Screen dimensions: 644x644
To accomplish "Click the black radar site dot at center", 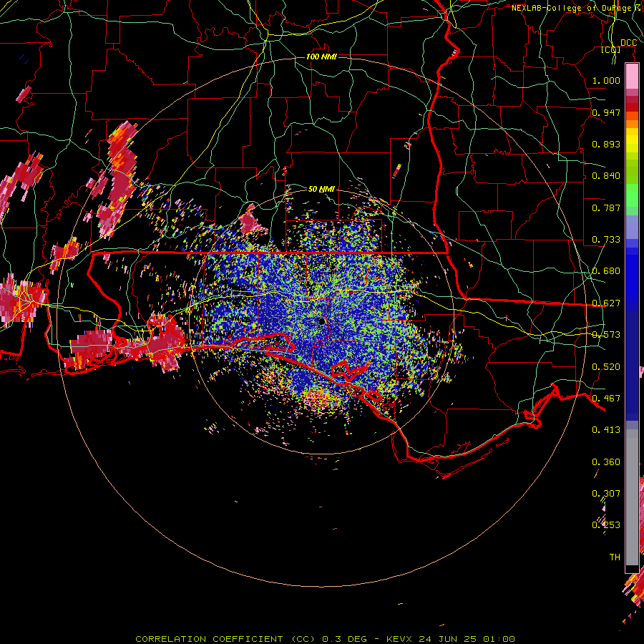I will click(x=321, y=321).
